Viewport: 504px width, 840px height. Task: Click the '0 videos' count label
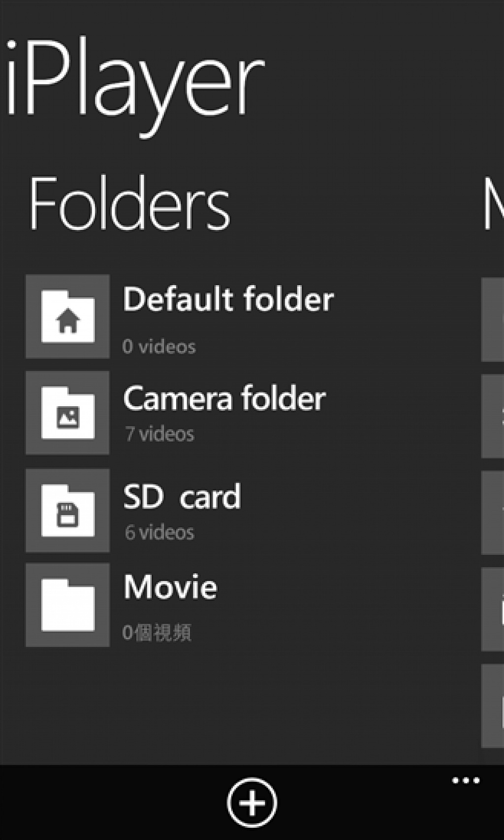tap(159, 347)
